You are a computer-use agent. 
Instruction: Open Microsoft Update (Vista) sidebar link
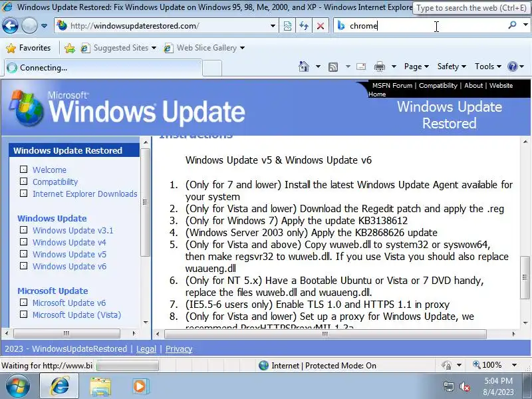point(76,315)
